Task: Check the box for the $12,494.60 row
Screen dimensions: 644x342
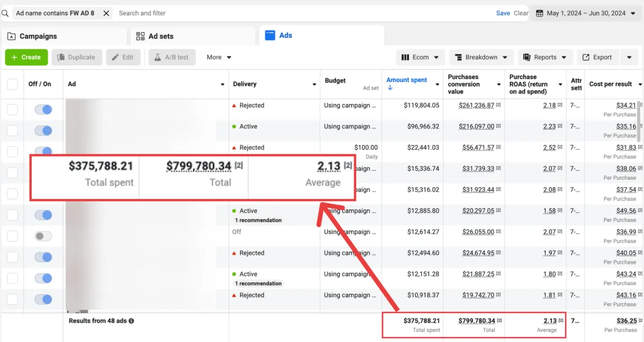Action: click(x=12, y=257)
